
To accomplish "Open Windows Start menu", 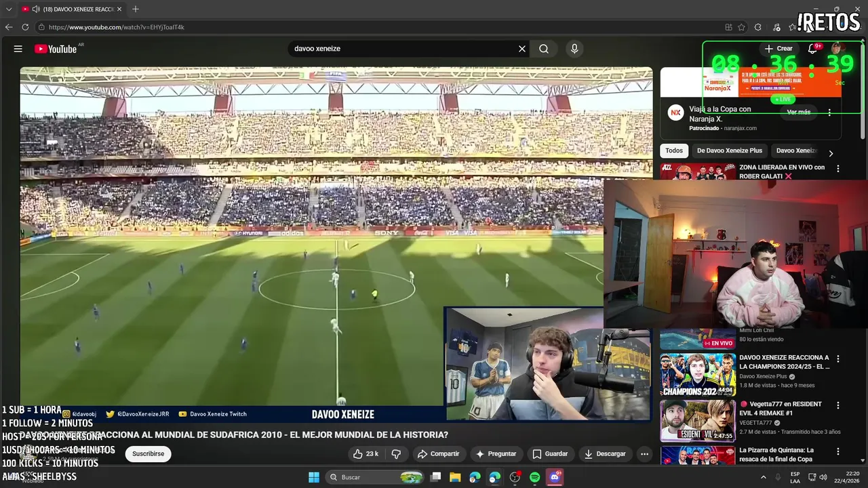I will click(314, 477).
